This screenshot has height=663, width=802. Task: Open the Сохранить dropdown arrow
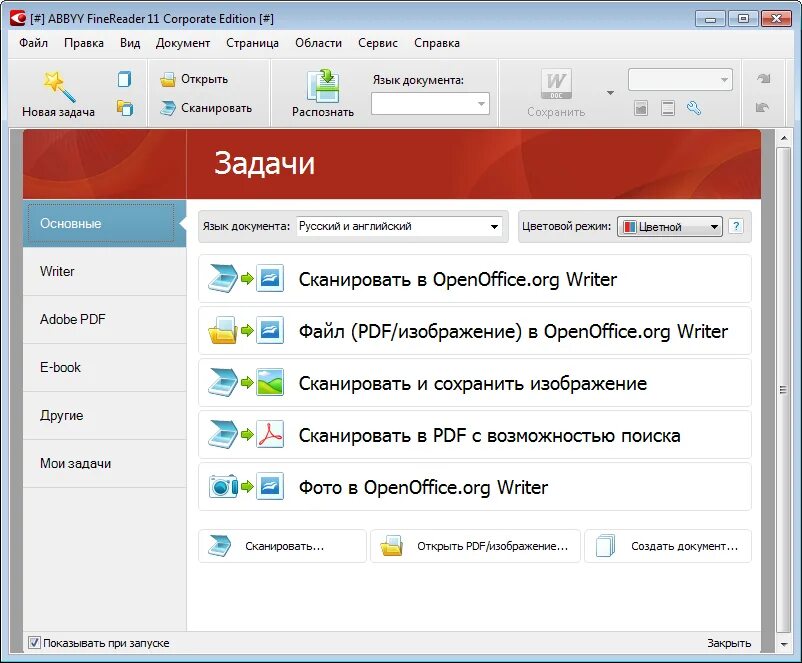click(x=610, y=93)
